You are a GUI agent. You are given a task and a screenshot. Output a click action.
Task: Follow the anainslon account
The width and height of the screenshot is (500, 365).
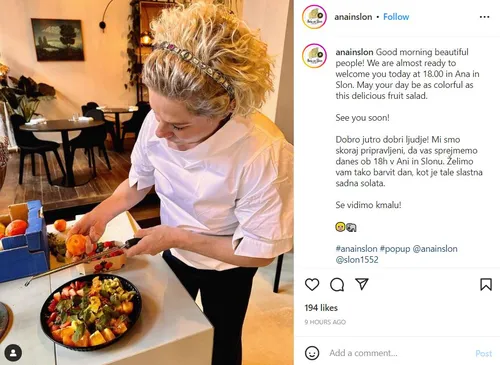396,17
